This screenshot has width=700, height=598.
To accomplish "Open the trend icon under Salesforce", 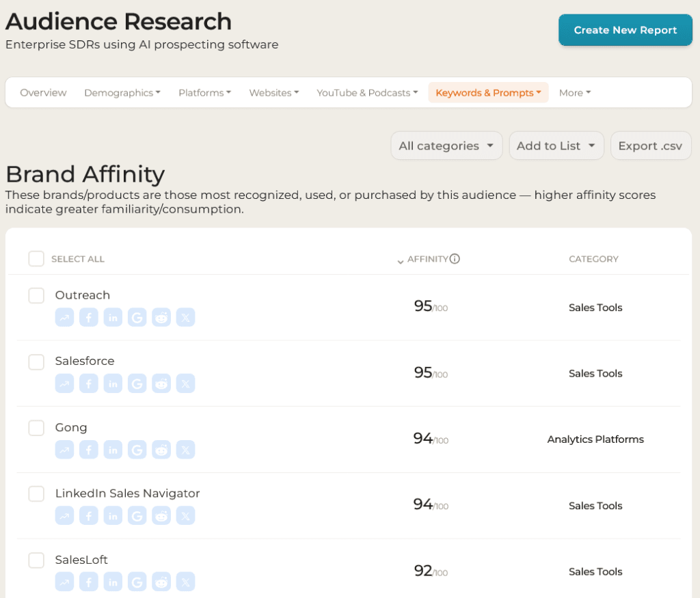I will [65, 383].
